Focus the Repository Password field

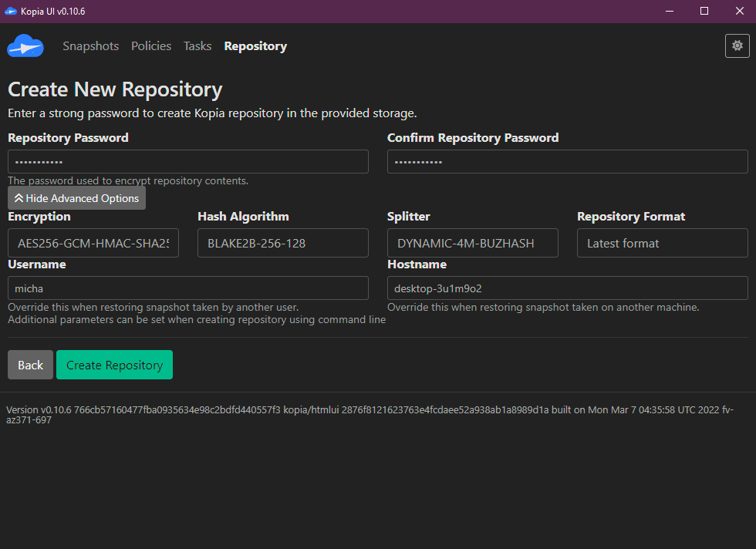click(x=188, y=162)
